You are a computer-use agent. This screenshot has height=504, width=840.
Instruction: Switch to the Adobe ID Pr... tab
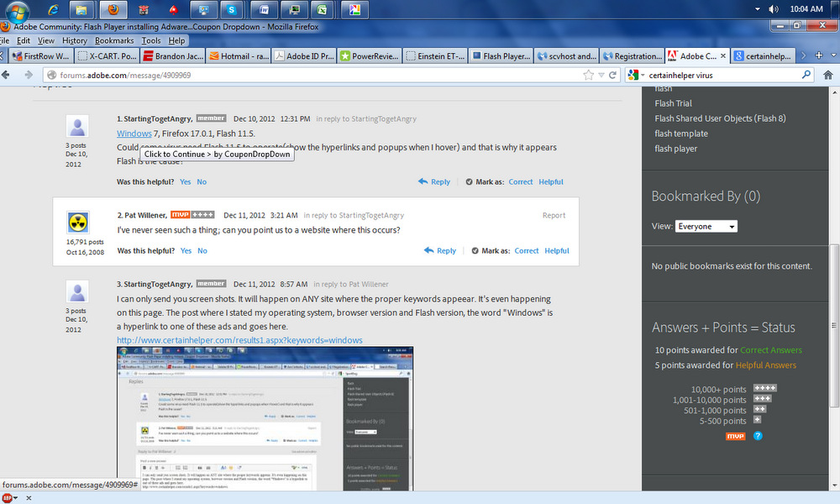[x=305, y=55]
